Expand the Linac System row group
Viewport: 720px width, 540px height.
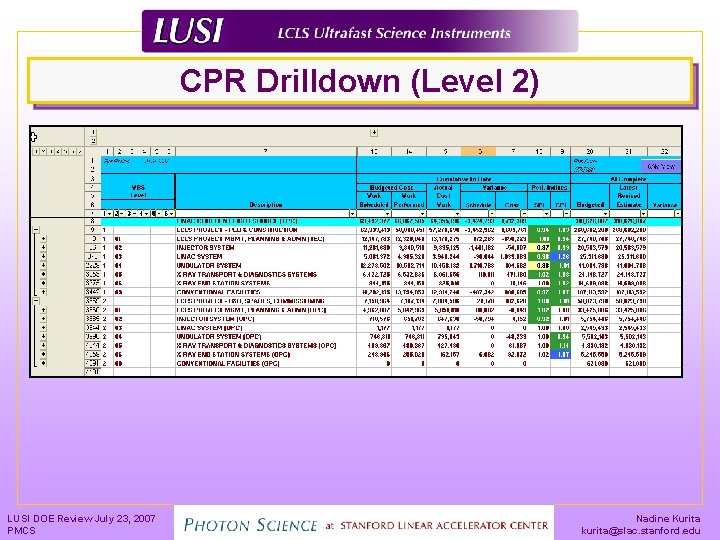pyautogui.click(x=44, y=256)
